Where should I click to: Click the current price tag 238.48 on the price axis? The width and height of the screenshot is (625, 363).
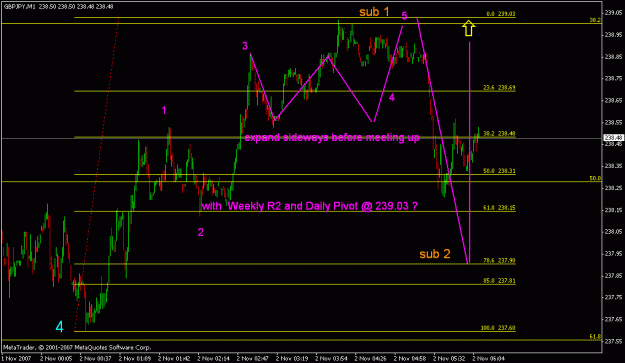tap(614, 138)
